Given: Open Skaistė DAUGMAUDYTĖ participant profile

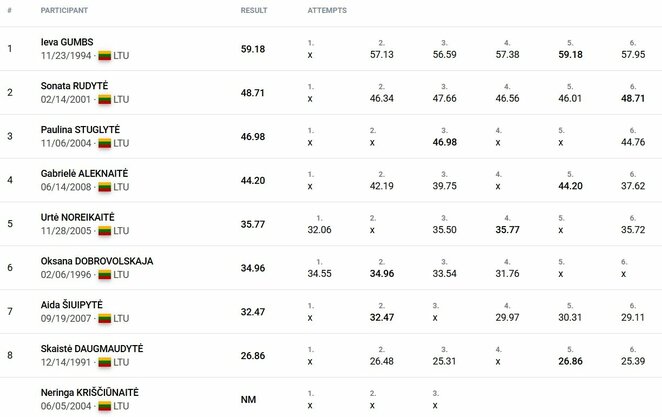Looking at the screenshot, I should point(92,349).
